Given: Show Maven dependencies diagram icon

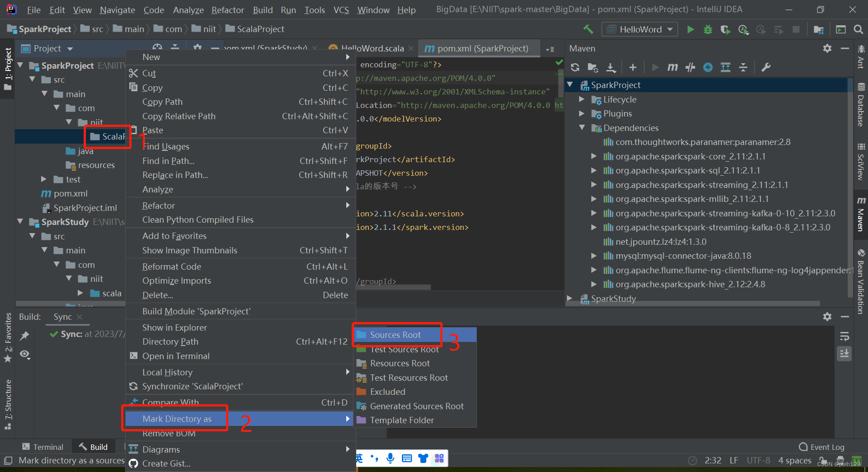Looking at the screenshot, I should click(x=726, y=67).
